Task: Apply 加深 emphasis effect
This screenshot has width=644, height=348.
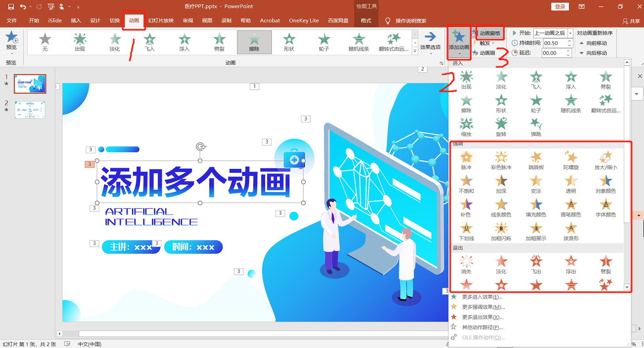Action: pos(501,184)
